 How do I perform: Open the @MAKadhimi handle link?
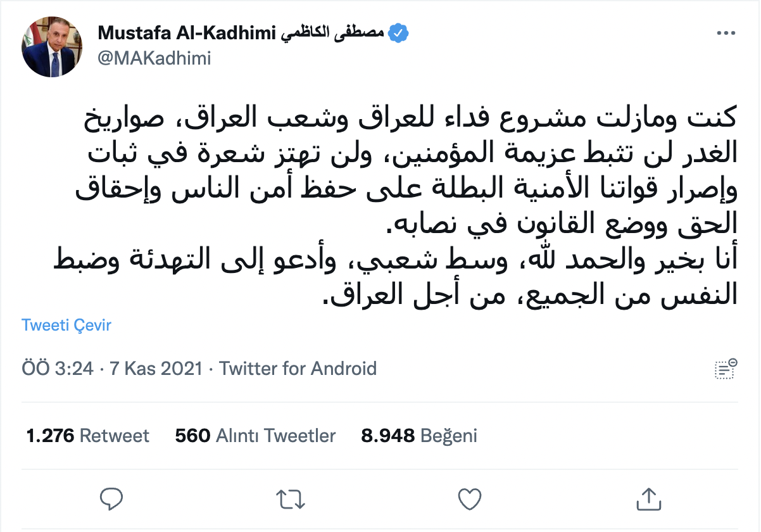pos(154,58)
